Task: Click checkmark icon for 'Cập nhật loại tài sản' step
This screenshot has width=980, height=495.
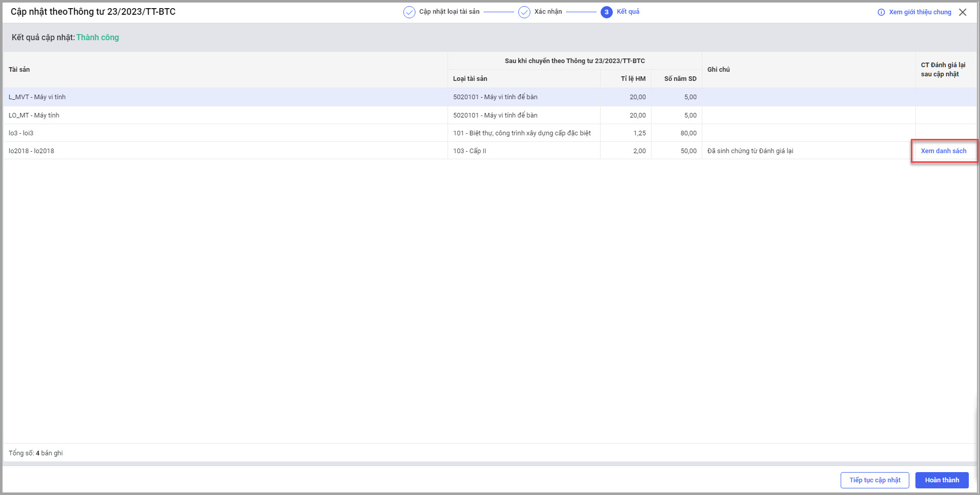Action: pos(409,12)
